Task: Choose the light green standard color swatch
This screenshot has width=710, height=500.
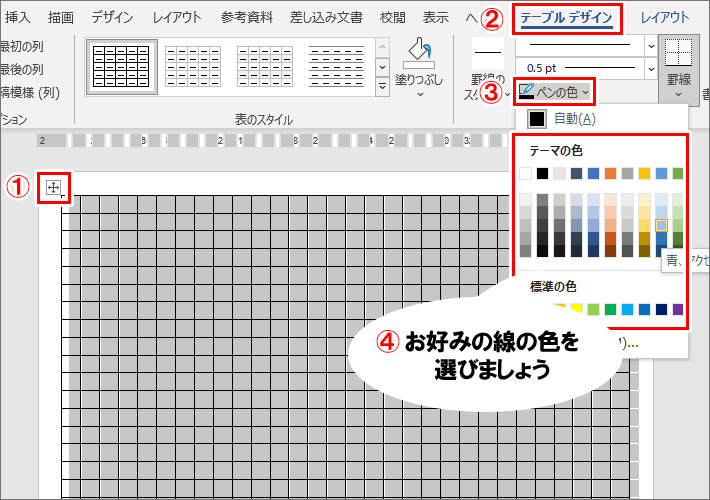Action: 593,309
